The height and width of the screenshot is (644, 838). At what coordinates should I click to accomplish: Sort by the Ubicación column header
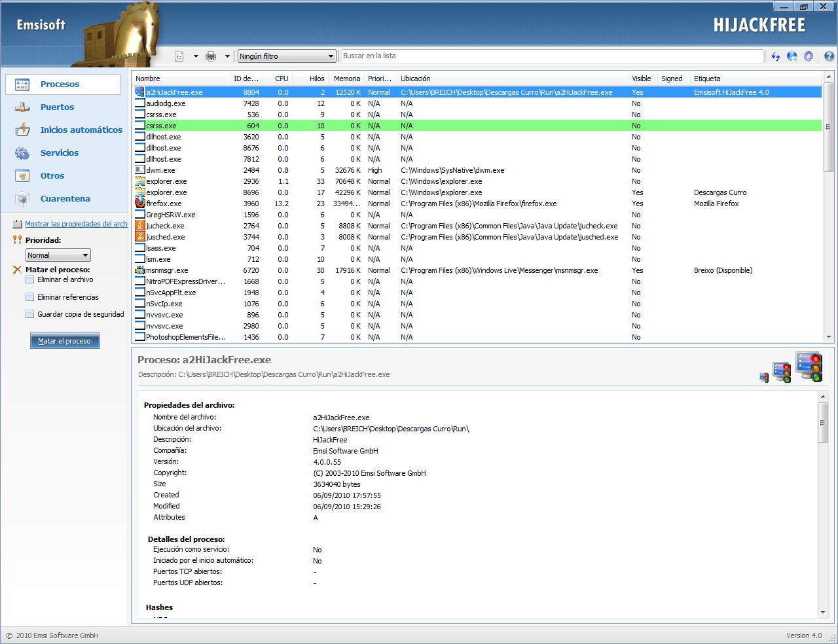tap(513, 79)
